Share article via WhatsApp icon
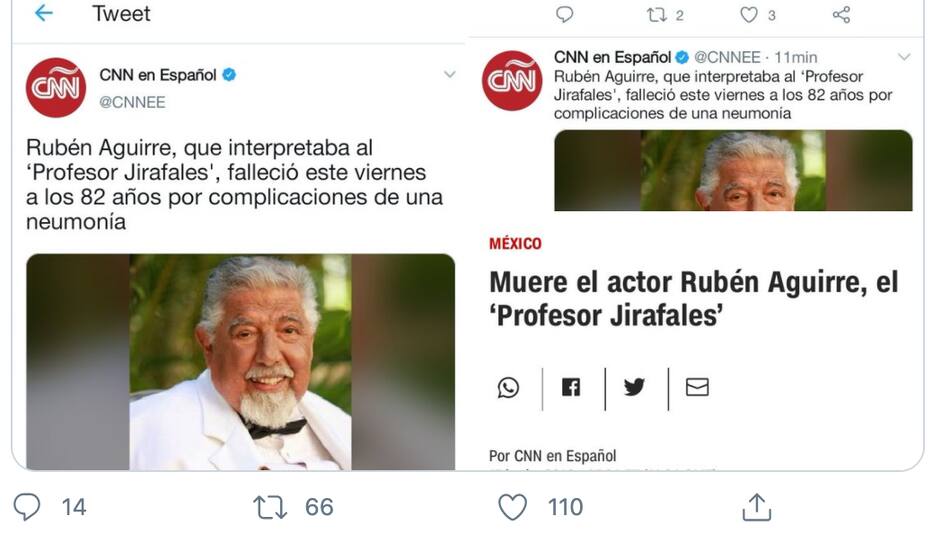Screen dimensions: 950x534 (x=508, y=387)
